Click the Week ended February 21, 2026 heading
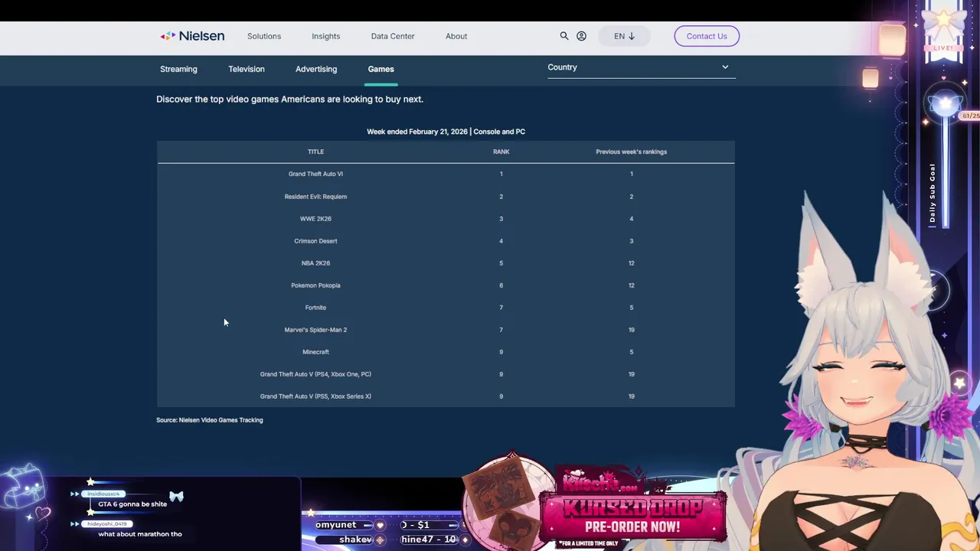Screen dimensions: 980x551 point(446,132)
